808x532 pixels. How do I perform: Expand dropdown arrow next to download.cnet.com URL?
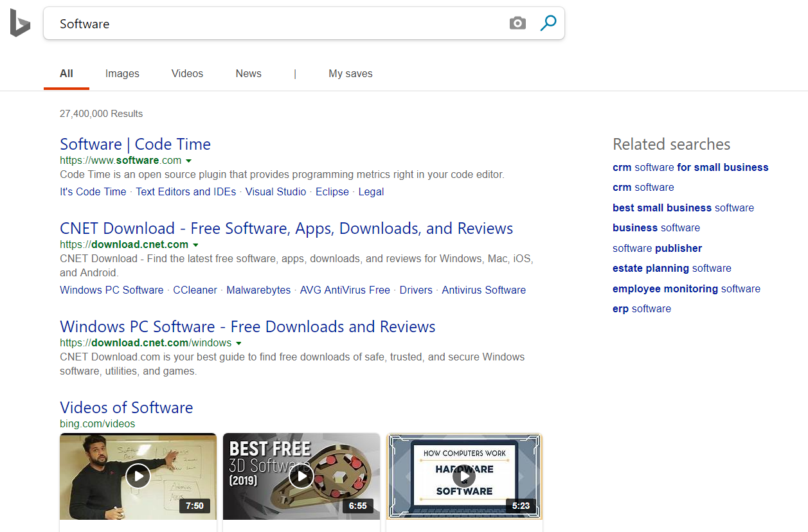(195, 245)
